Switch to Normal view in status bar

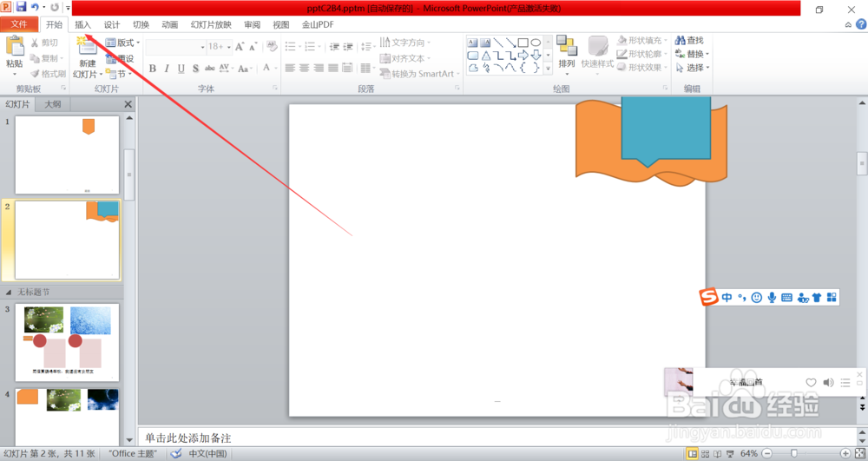pyautogui.click(x=693, y=454)
